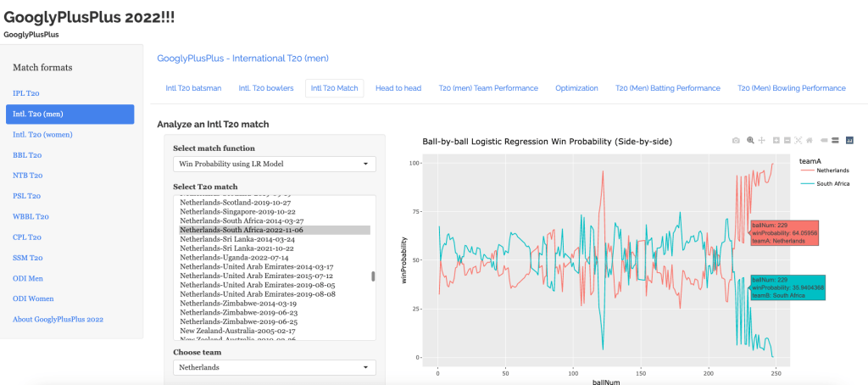868x385 pixels.
Task: Toggle compare data on hover
Action: tap(835, 141)
